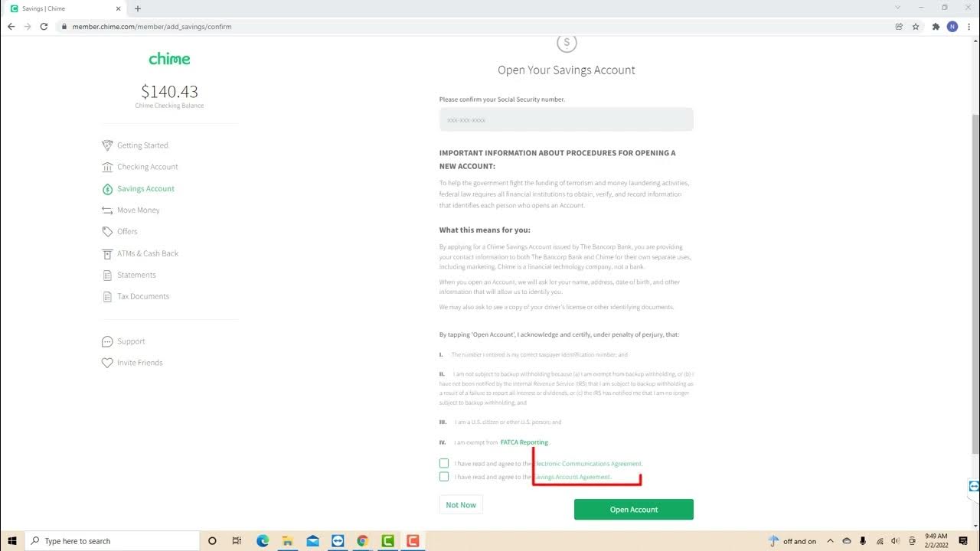Click the Invite Friends heart icon
The image size is (980, 551).
[x=107, y=363]
